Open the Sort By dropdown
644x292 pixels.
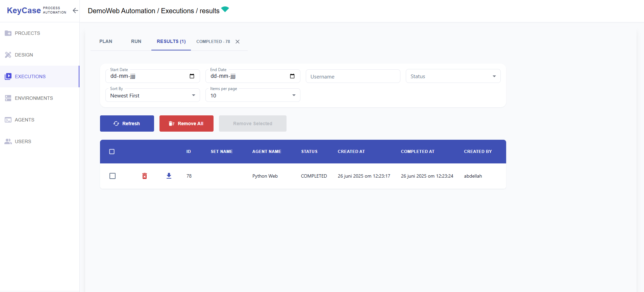click(x=153, y=95)
